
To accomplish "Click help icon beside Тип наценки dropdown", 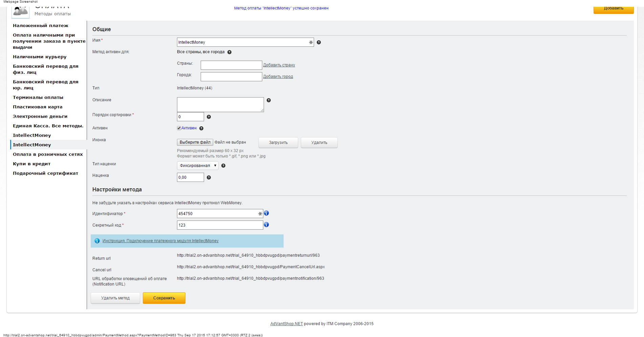I will (223, 166).
